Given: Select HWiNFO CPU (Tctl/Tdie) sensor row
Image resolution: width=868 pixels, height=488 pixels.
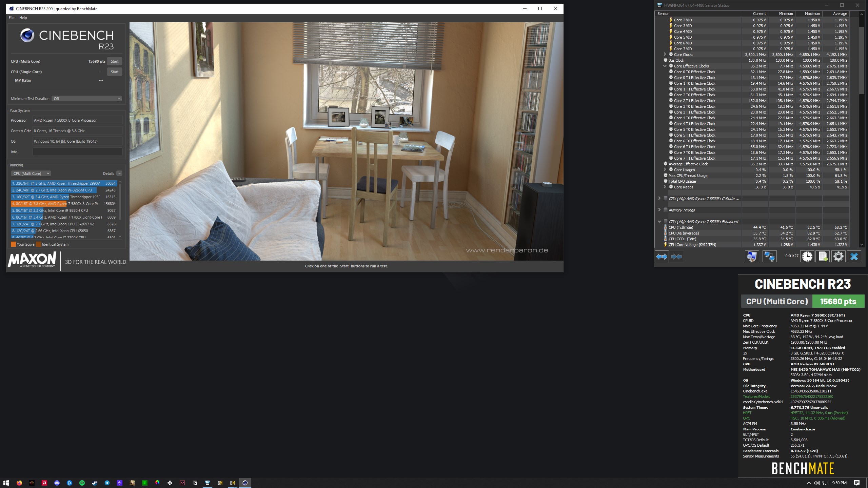Looking at the screenshot, I should pyautogui.click(x=752, y=227).
